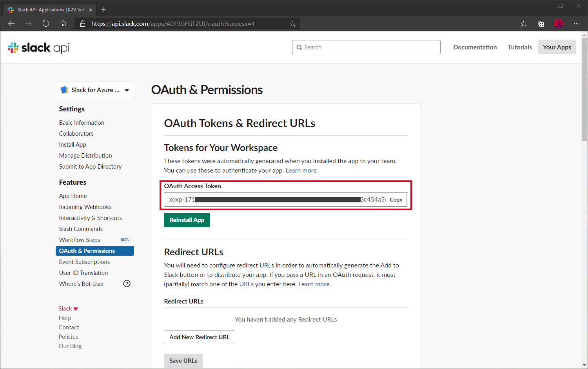The width and height of the screenshot is (588, 369).
Task: Open Event Subscriptions
Action: (84, 262)
